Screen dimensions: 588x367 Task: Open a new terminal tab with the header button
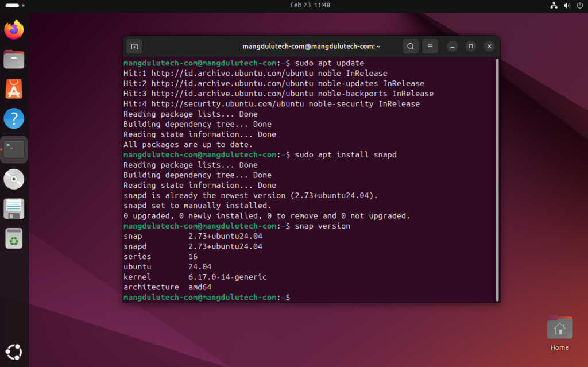pos(135,46)
